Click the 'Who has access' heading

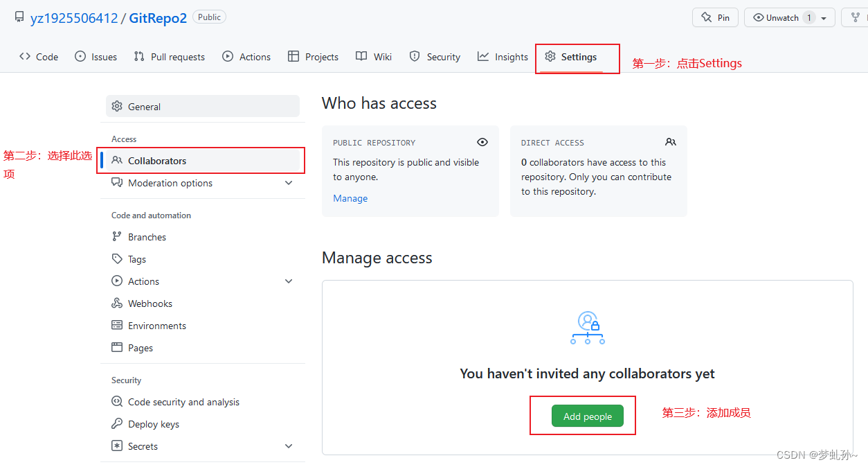pyautogui.click(x=379, y=103)
